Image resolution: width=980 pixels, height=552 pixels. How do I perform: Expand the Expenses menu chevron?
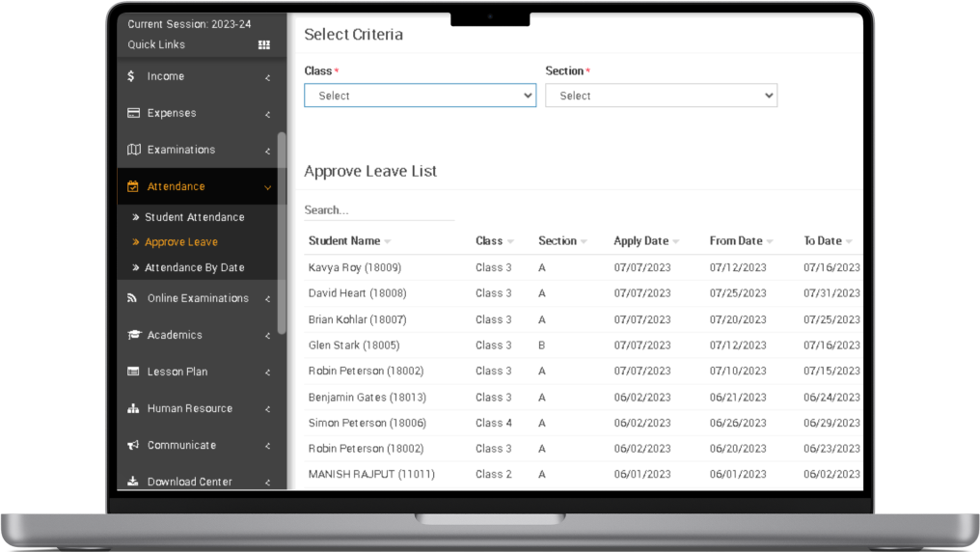(x=267, y=115)
